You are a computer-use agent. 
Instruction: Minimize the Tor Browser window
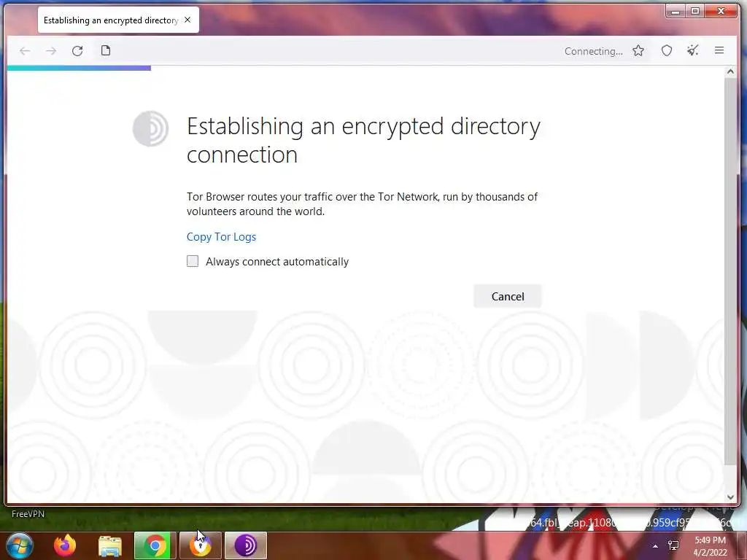676,11
